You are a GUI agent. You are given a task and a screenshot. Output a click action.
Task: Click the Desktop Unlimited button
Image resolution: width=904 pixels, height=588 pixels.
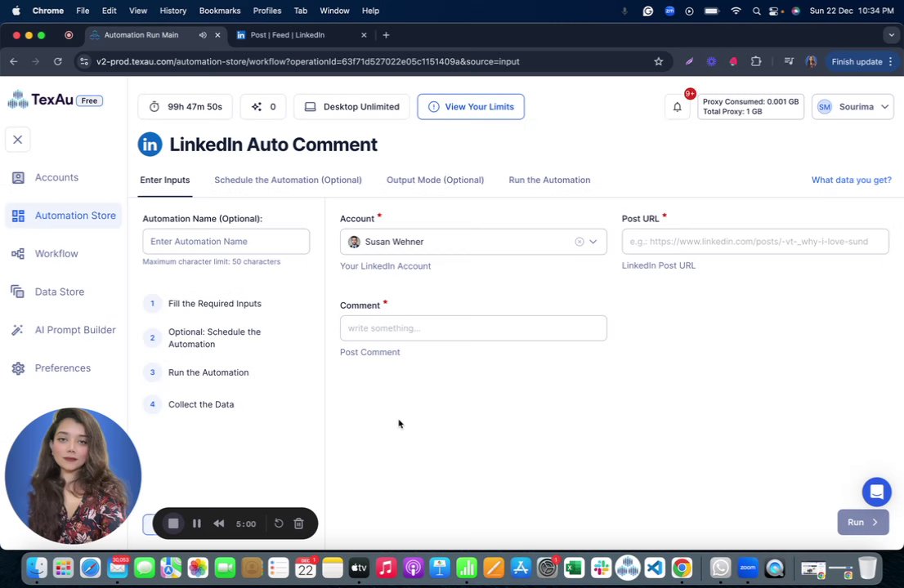point(351,106)
